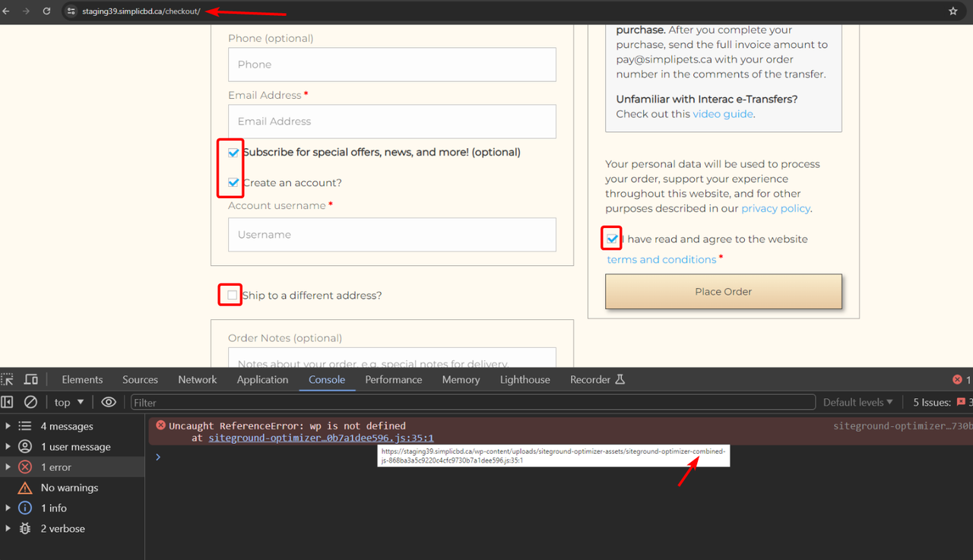Uncheck Subscribe for special offers checkbox

233,152
